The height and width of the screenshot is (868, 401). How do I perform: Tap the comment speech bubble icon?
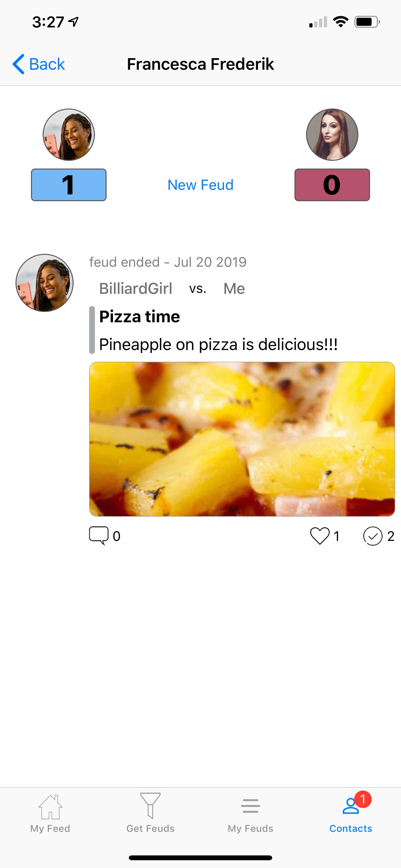pos(99,535)
